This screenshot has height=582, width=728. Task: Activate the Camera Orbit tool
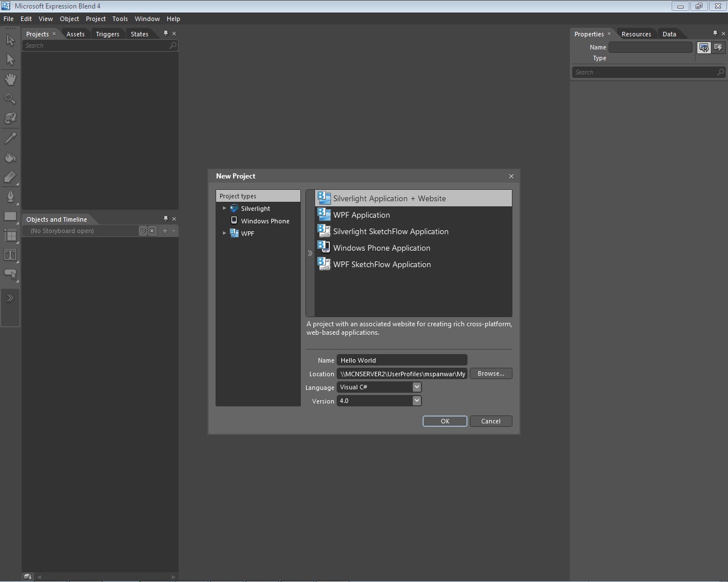(x=10, y=118)
